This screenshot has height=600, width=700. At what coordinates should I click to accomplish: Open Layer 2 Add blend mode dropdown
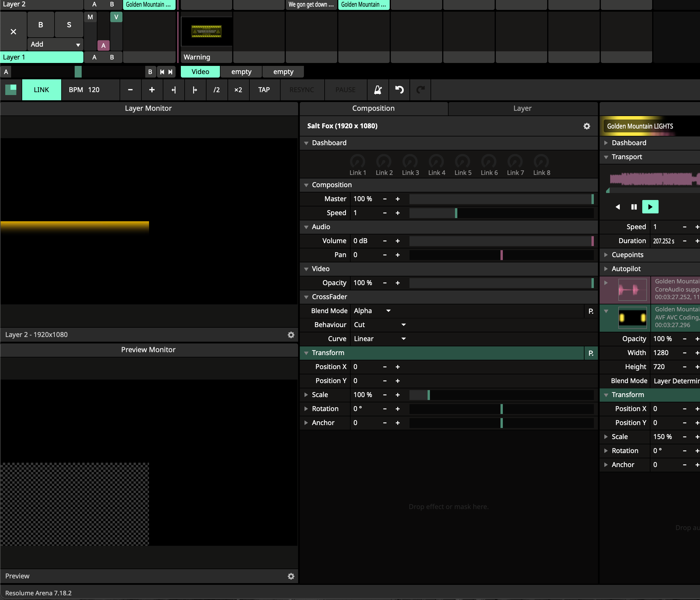[55, 44]
